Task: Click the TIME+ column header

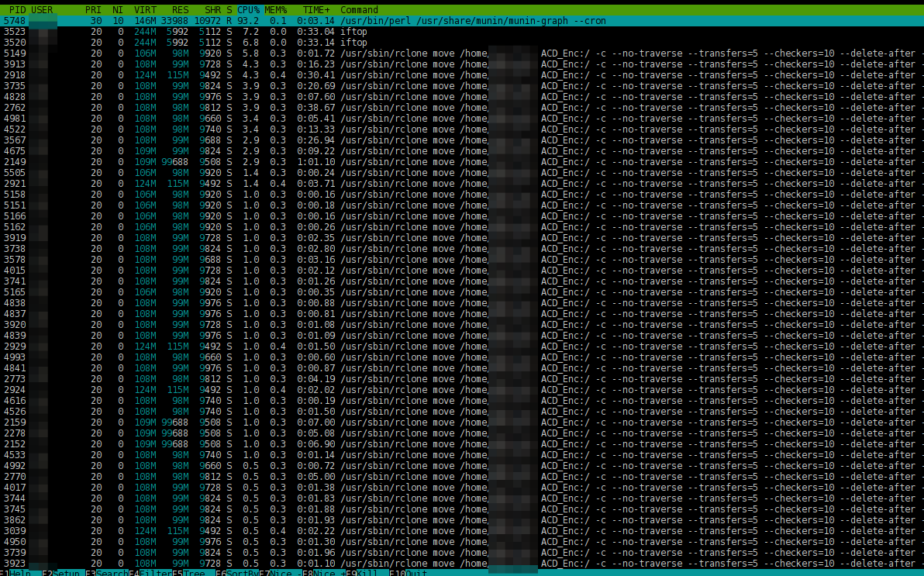Action: click(x=316, y=10)
